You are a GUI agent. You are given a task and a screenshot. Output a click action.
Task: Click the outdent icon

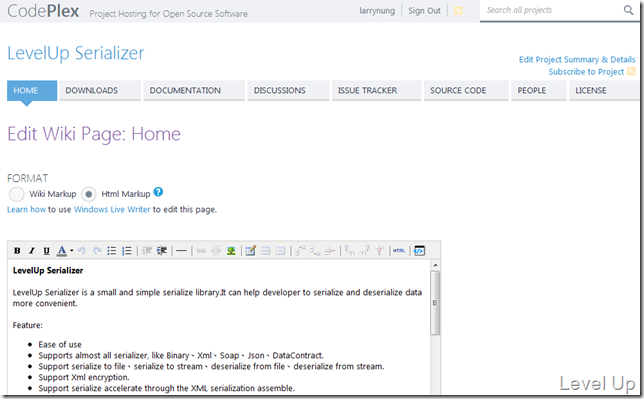[147, 251]
